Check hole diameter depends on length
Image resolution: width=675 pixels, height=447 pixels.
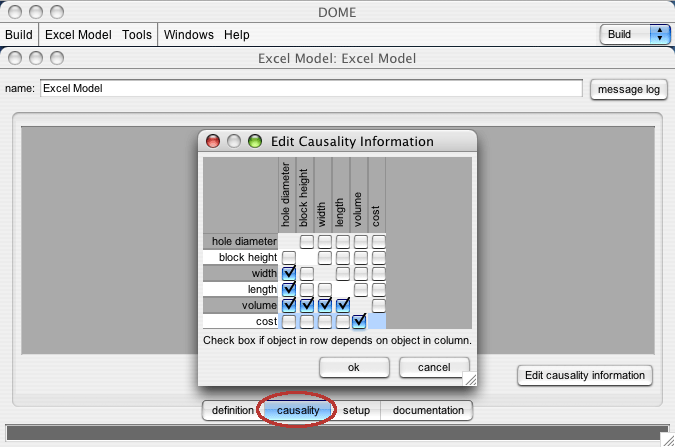pos(343,242)
